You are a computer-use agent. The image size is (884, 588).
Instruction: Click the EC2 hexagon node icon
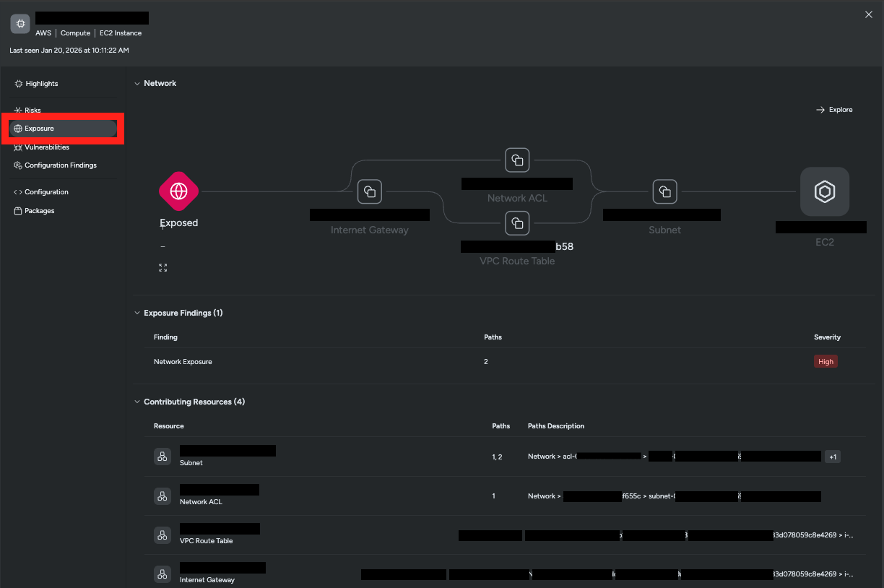pos(825,191)
